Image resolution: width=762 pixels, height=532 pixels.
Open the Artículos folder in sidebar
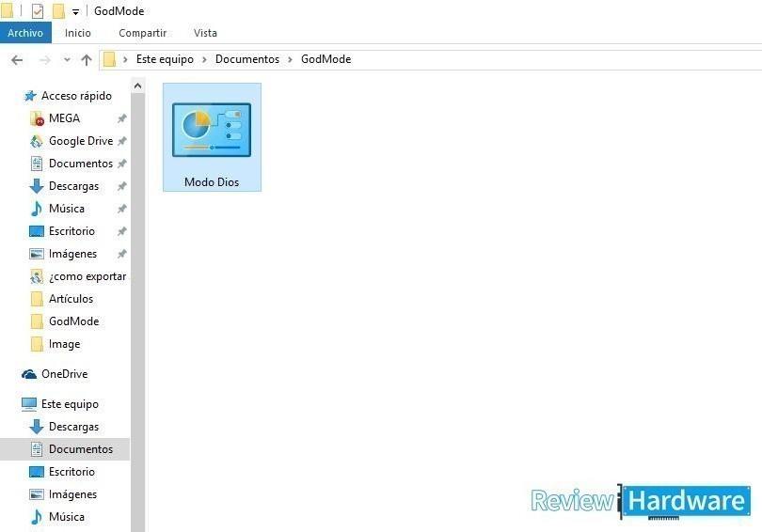71,299
